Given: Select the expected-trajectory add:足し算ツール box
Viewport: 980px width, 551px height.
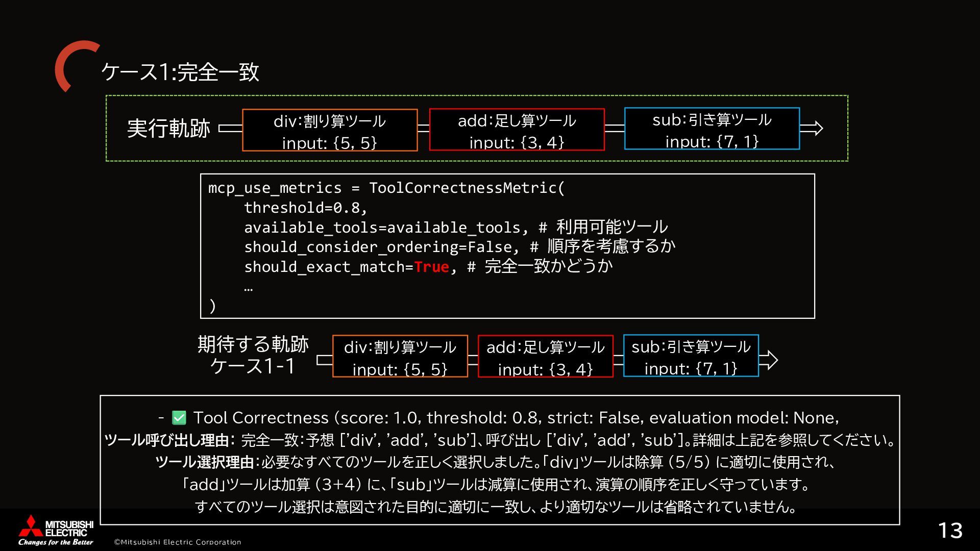Looking at the screenshot, I should [x=545, y=356].
